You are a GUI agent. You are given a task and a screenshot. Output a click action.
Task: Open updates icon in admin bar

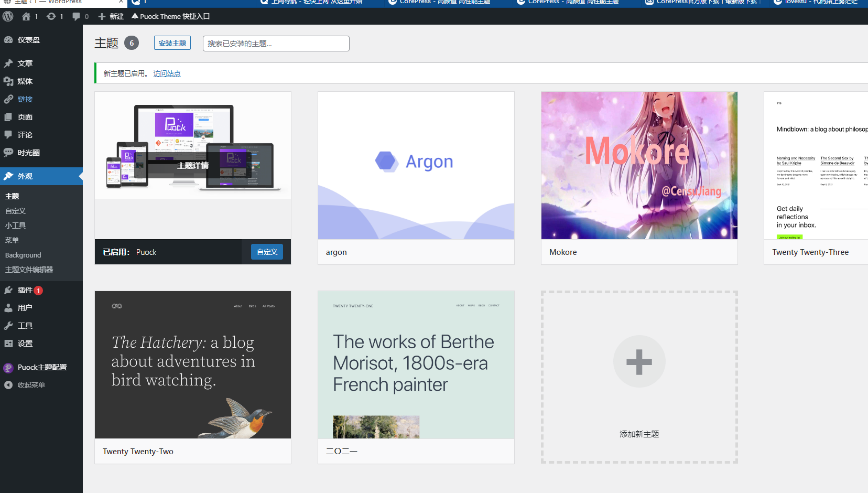51,16
